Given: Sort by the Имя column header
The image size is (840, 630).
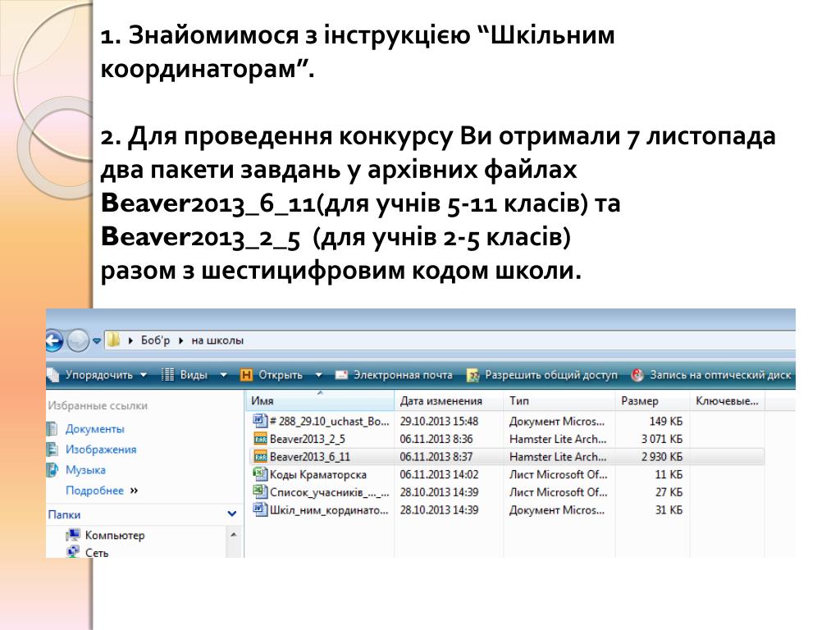Looking at the screenshot, I should (320, 400).
